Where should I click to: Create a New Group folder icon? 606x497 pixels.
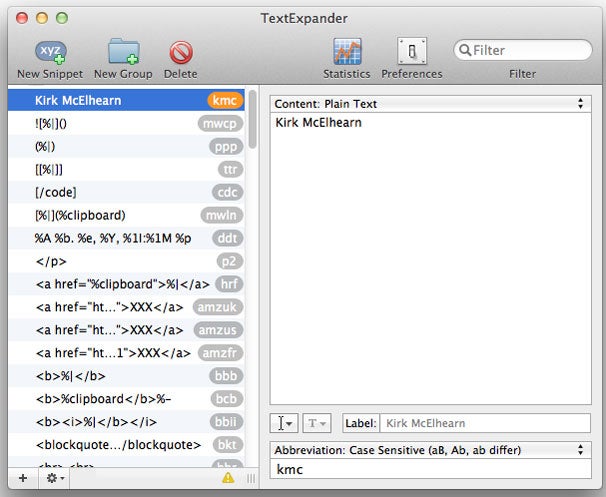click(x=123, y=51)
